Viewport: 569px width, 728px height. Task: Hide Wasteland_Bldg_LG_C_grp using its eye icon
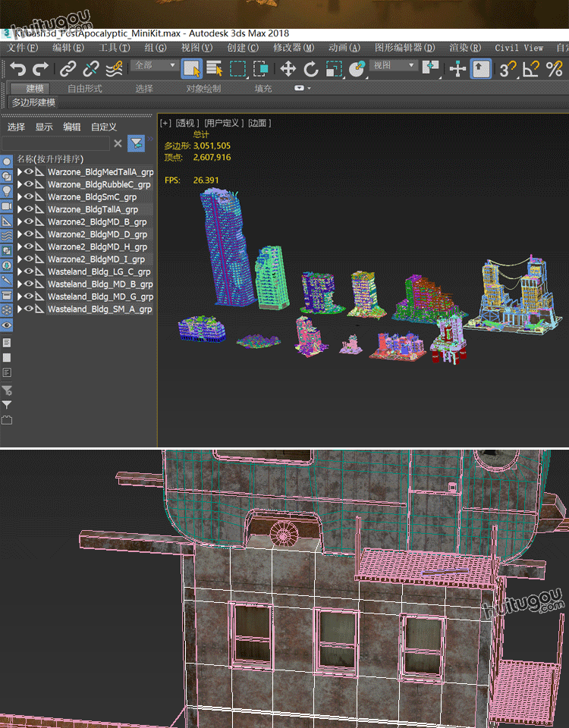point(29,271)
